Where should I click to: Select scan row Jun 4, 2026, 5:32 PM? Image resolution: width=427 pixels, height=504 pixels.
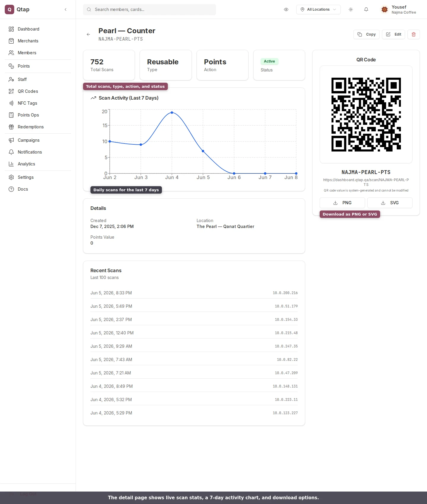pos(194,400)
